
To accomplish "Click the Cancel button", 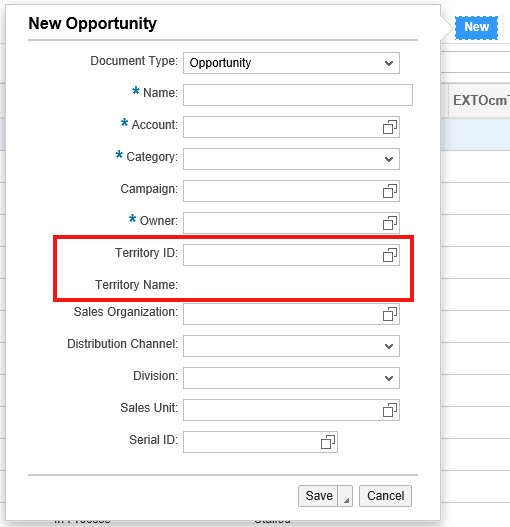I will point(386,496).
